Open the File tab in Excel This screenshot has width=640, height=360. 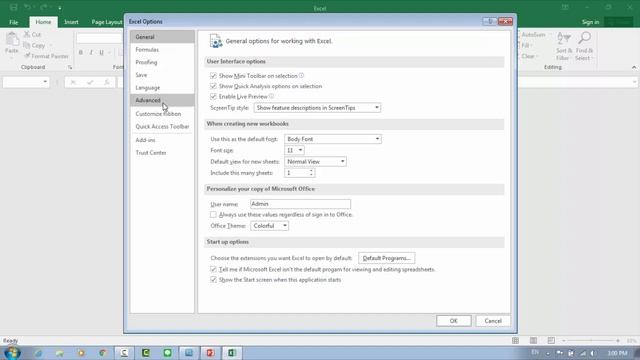click(x=13, y=22)
